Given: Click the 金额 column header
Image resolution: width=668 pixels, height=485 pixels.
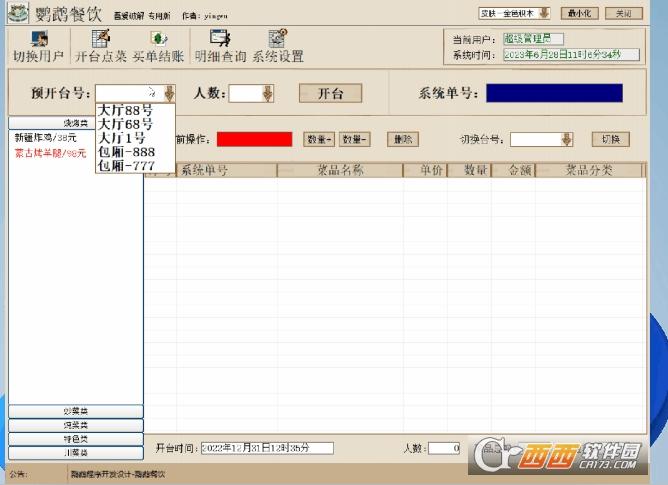Looking at the screenshot, I should [x=513, y=170].
